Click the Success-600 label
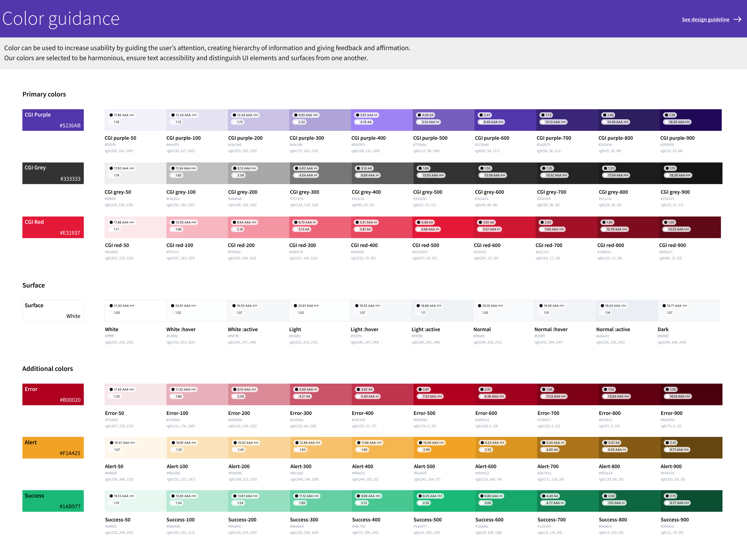The height and width of the screenshot is (560, 747). 489,520
